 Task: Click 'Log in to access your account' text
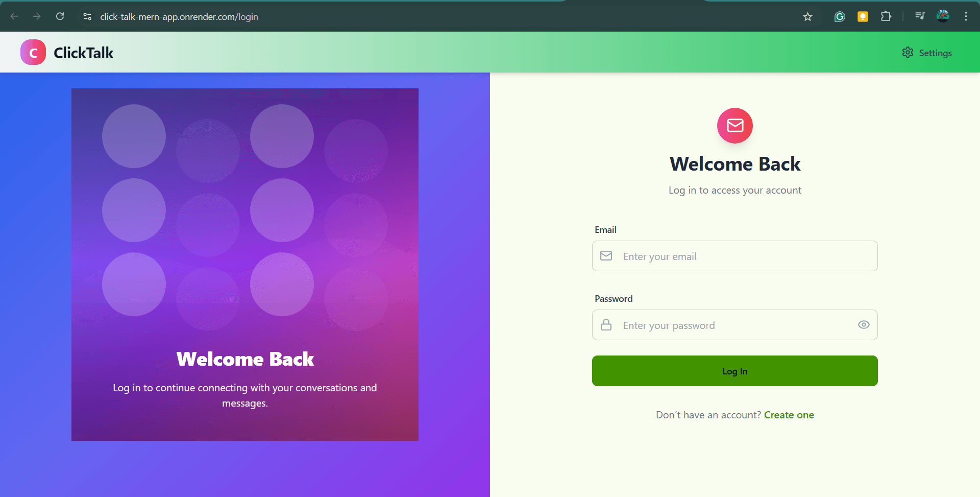click(735, 190)
